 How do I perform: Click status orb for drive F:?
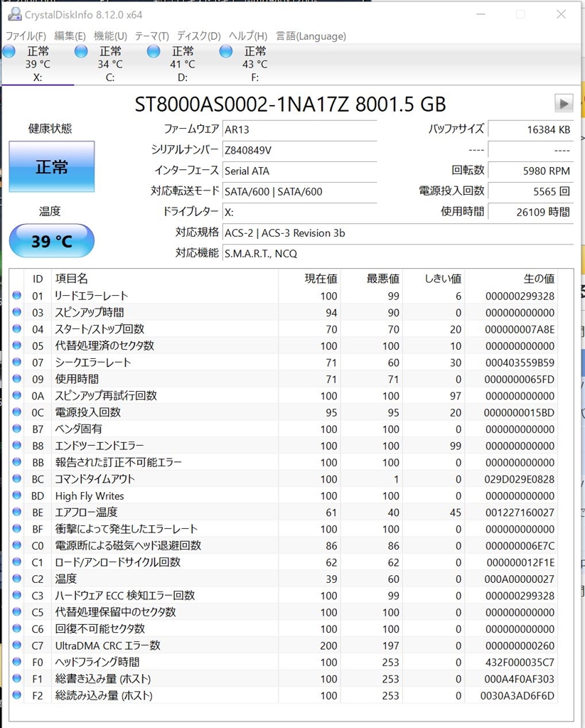pyautogui.click(x=226, y=51)
